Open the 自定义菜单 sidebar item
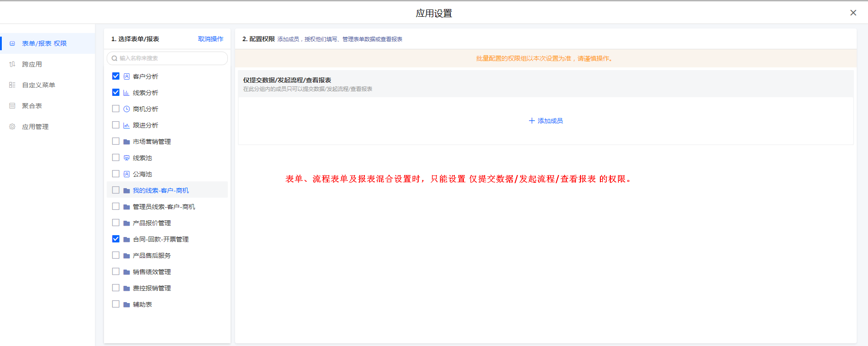 point(38,85)
